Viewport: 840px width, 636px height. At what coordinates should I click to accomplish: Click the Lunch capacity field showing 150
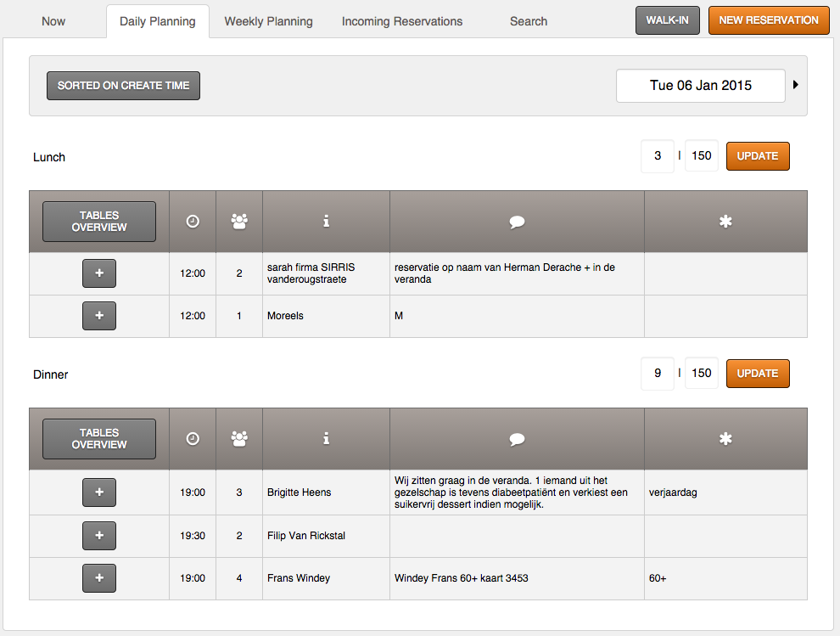pos(702,156)
